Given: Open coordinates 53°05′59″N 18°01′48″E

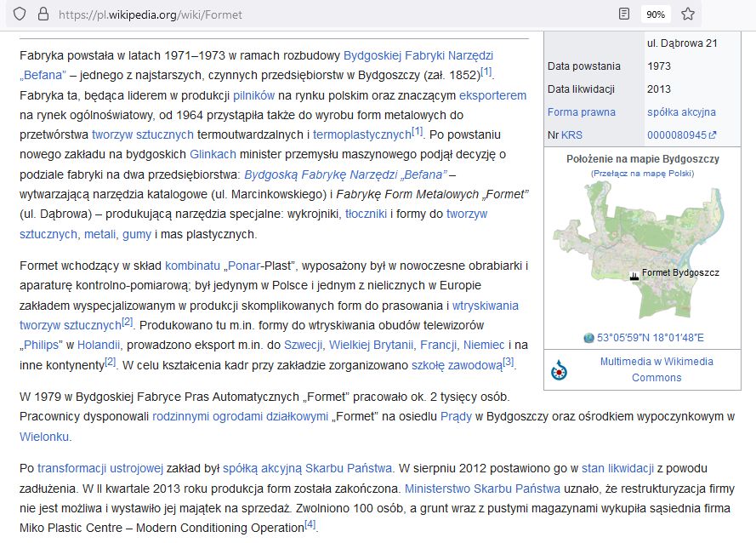Looking at the screenshot, I should (x=650, y=338).
